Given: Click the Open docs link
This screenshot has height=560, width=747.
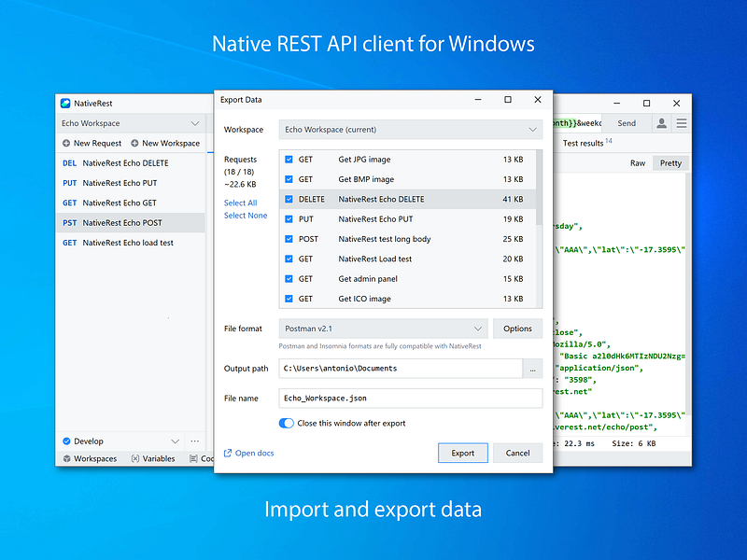Looking at the screenshot, I should (254, 453).
